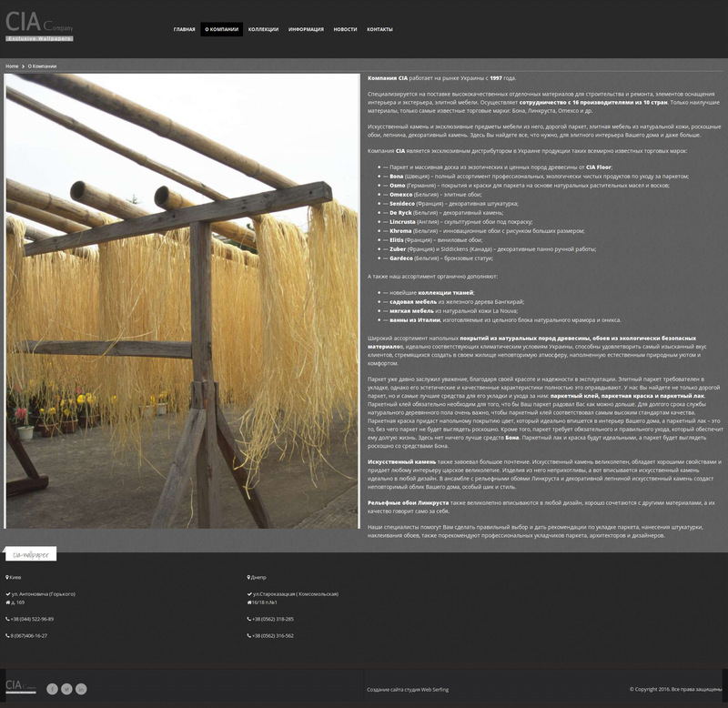Click the Gardeco (Бельгия) list entry
Viewport: 728px width, 708px height.
pyautogui.click(x=439, y=258)
